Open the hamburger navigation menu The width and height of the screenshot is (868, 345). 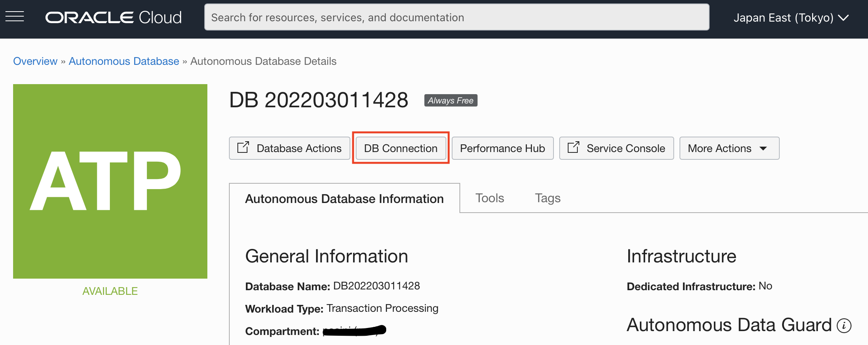point(15,17)
